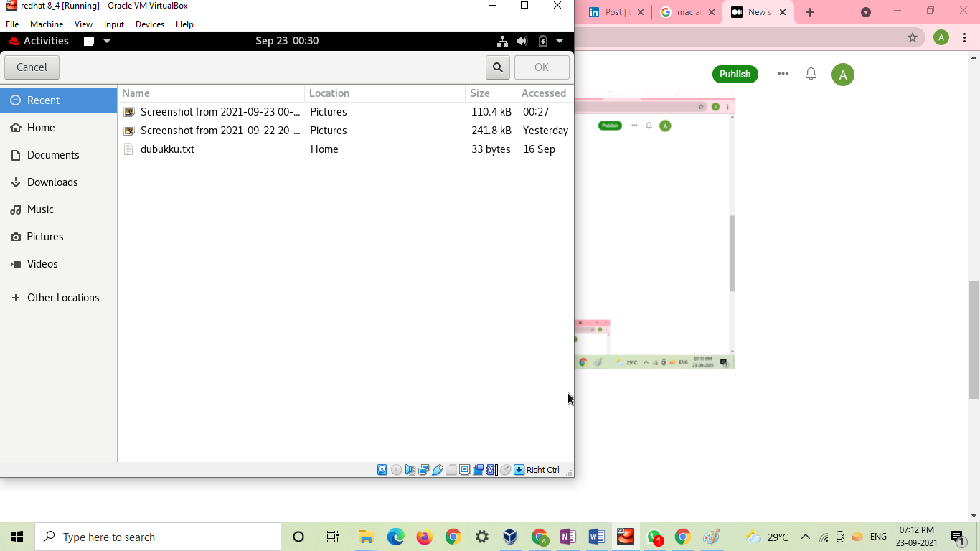Click the Cancel button in the file chooser
This screenshot has width=980, height=551.
[x=32, y=67]
